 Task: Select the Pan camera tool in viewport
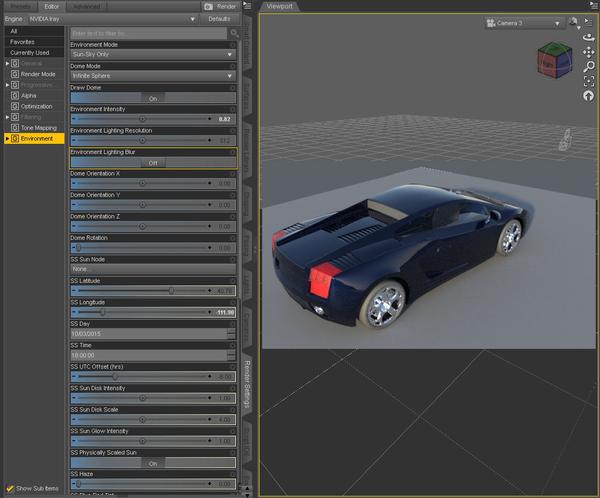589,52
